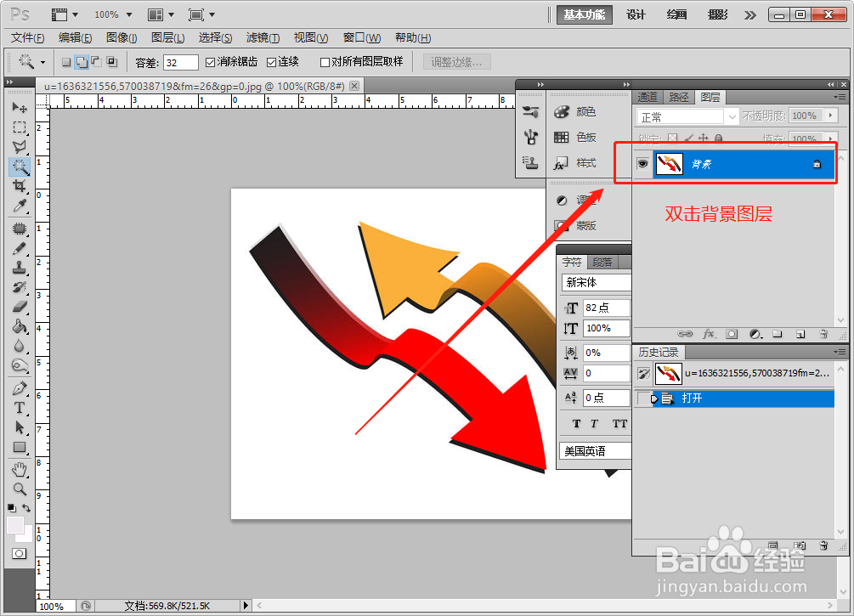
Task: Show more workspaces with double chevron
Action: pos(750,14)
